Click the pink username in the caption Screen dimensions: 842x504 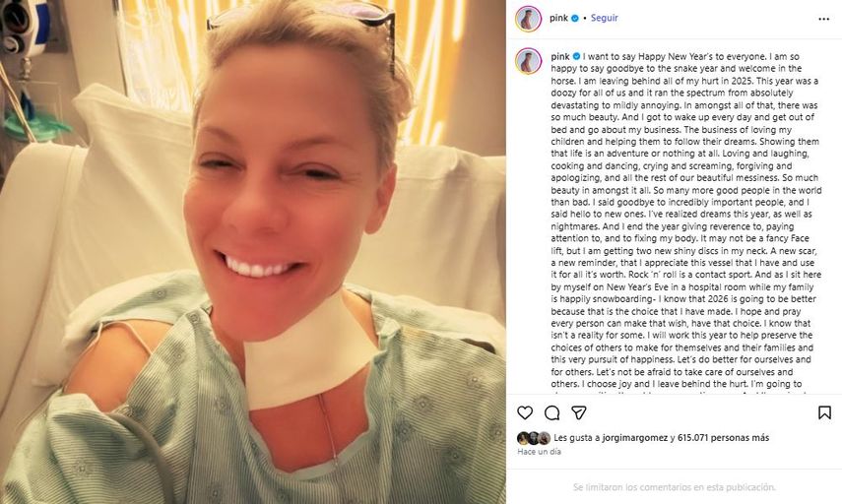pyautogui.click(x=560, y=56)
